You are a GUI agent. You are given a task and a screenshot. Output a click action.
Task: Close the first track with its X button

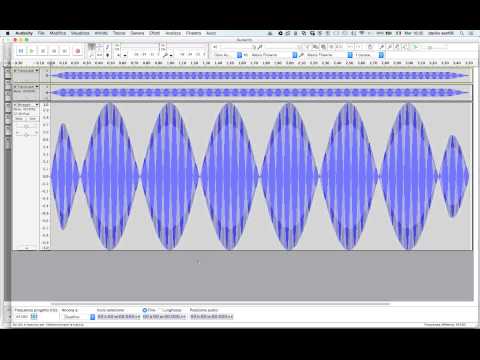[x=15, y=71]
